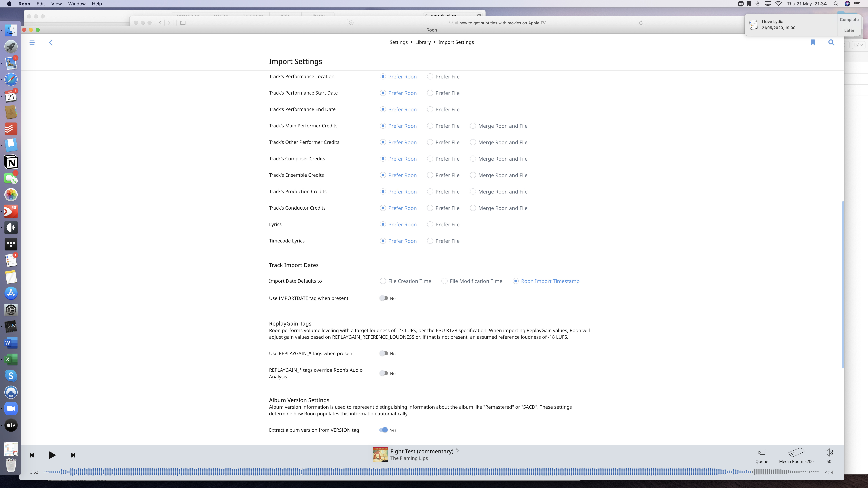This screenshot has height=488, width=868.
Task: Open the View menu
Action: pyautogui.click(x=56, y=4)
